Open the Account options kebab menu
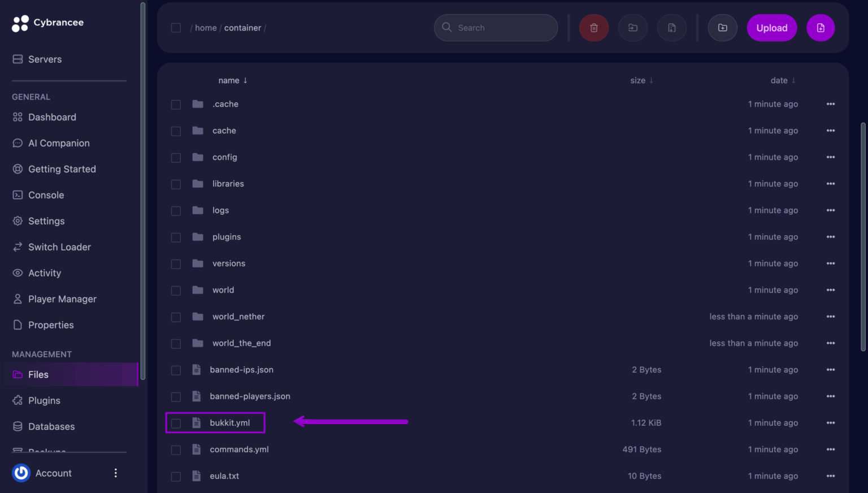Image resolution: width=868 pixels, height=493 pixels. [115, 473]
